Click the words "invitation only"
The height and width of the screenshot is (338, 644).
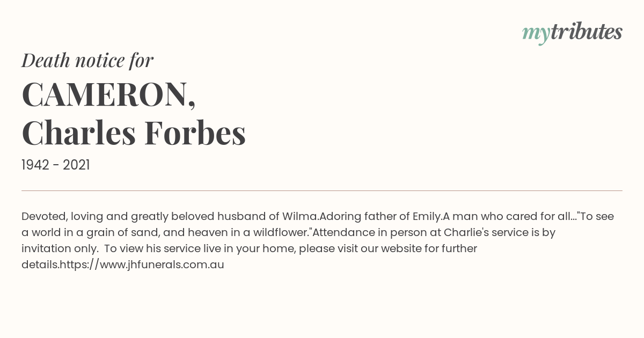pyautogui.click(x=58, y=248)
